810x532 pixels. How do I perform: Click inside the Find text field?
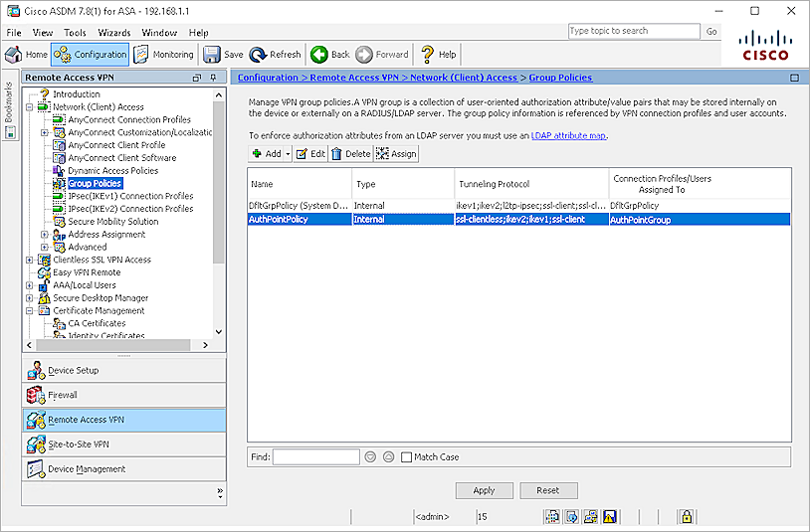(x=315, y=457)
